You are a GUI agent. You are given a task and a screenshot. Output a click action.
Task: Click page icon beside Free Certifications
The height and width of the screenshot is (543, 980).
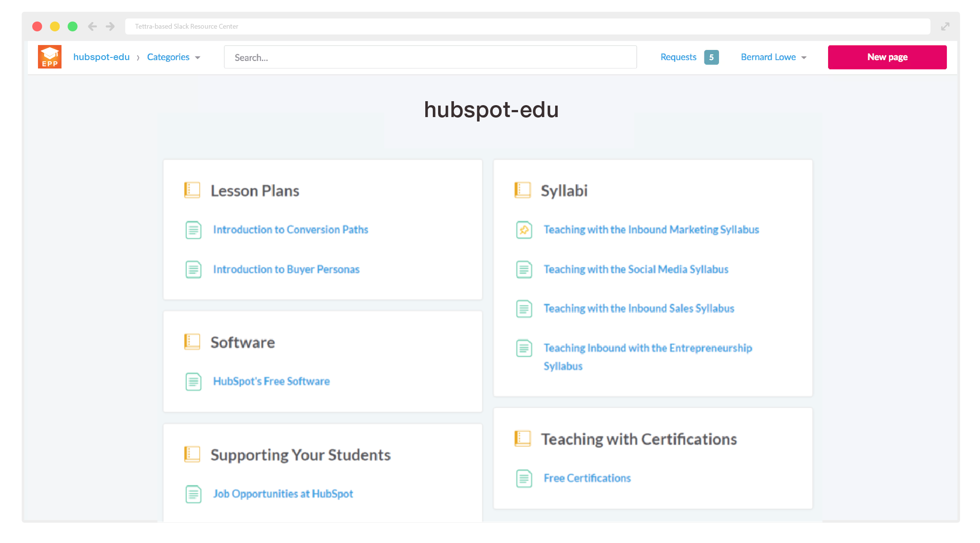pos(524,478)
